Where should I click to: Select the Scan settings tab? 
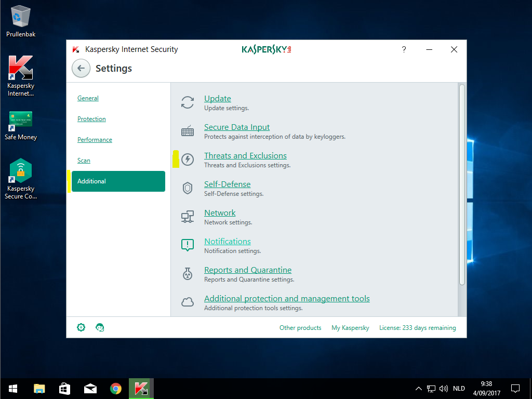pos(84,160)
